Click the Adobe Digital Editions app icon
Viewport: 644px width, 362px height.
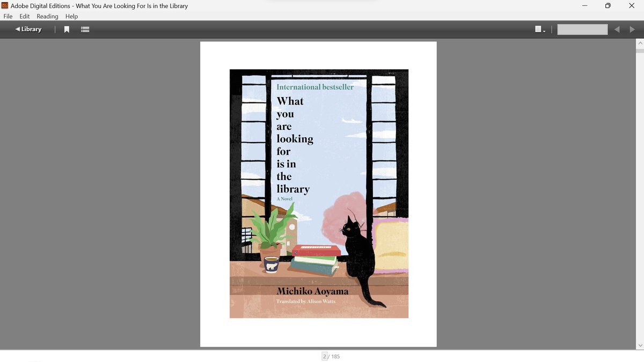[x=5, y=6]
